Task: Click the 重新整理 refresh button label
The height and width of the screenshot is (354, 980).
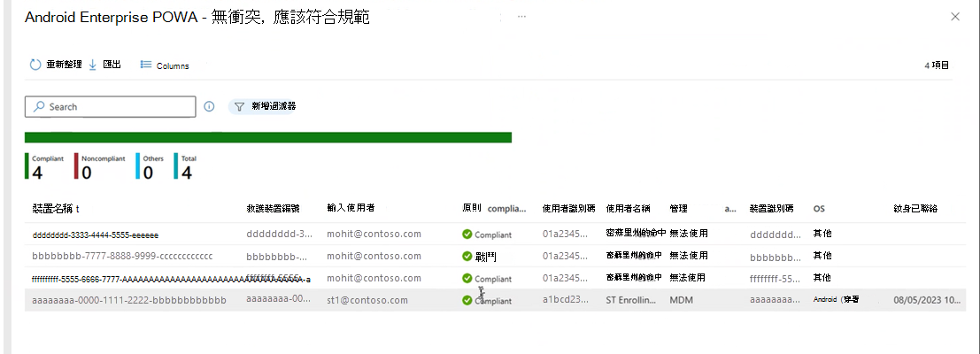Action: (x=64, y=65)
